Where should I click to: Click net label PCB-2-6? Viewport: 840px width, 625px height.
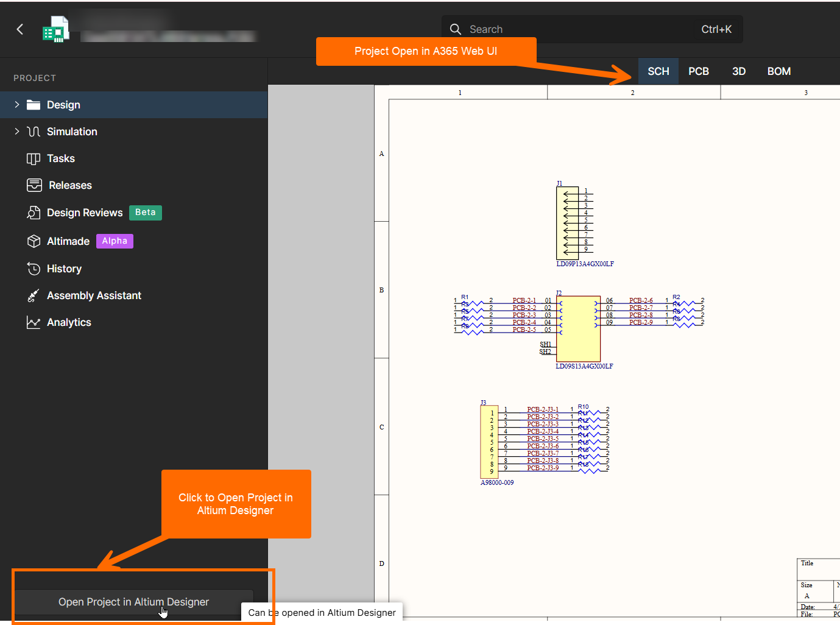tap(641, 300)
